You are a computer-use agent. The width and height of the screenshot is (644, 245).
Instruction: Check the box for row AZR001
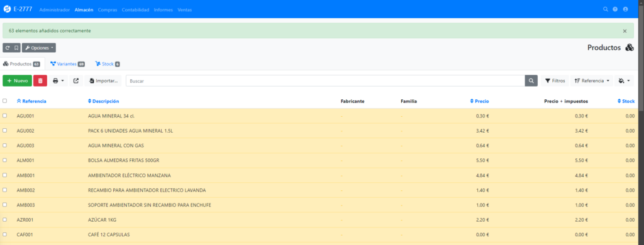4,219
